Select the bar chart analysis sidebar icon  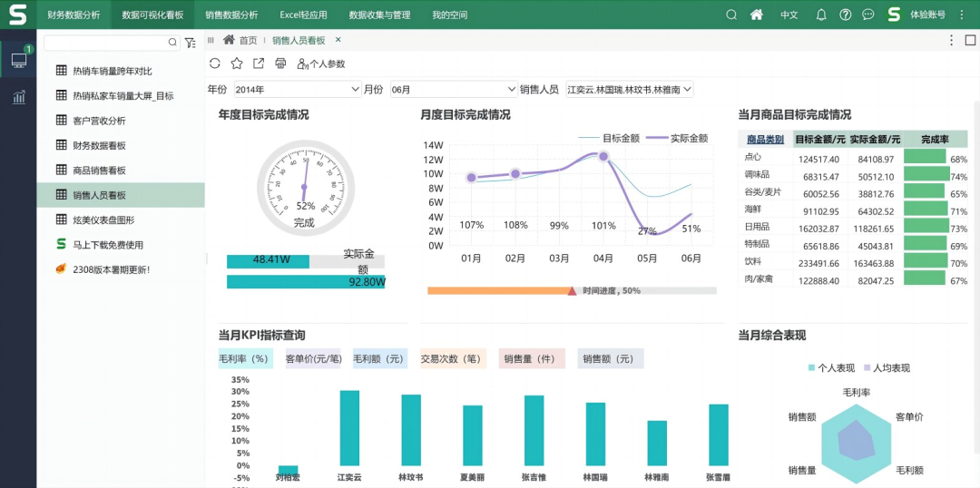pos(19,97)
